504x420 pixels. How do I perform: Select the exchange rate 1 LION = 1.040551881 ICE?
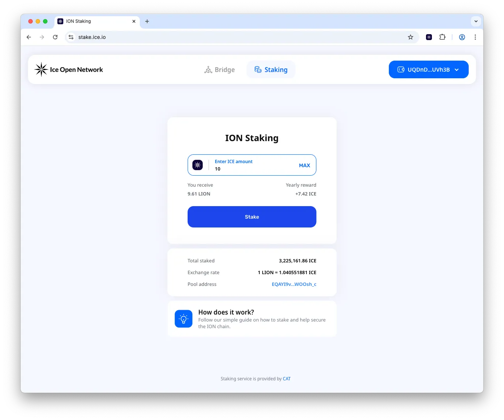287,272
